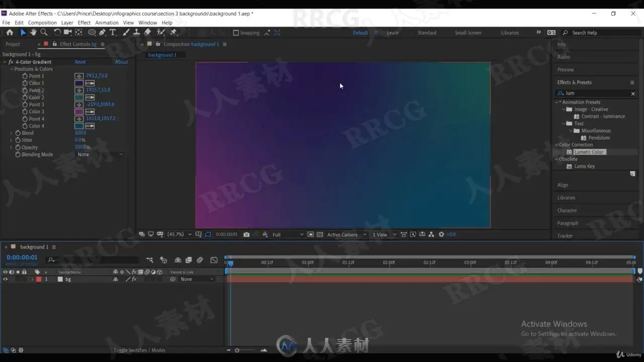Toggle the Opacity stopwatch keyframe
Screen dimensions: 644x362
pos(18,147)
